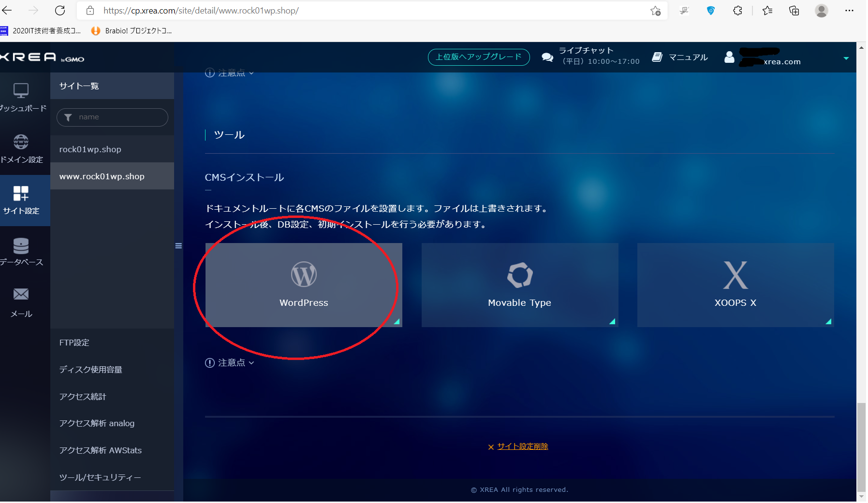Expand the account dropdown arrow
868x503 pixels.
tap(846, 58)
